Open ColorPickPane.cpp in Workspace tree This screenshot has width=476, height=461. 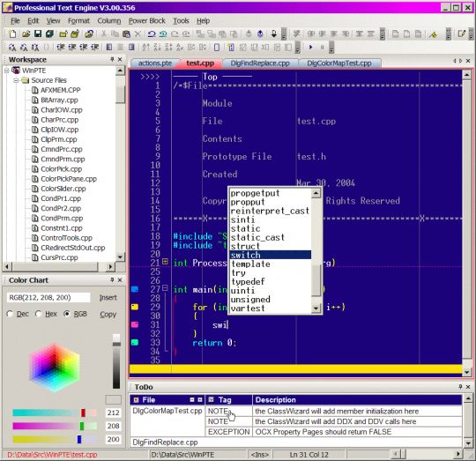pyautogui.click(x=69, y=179)
